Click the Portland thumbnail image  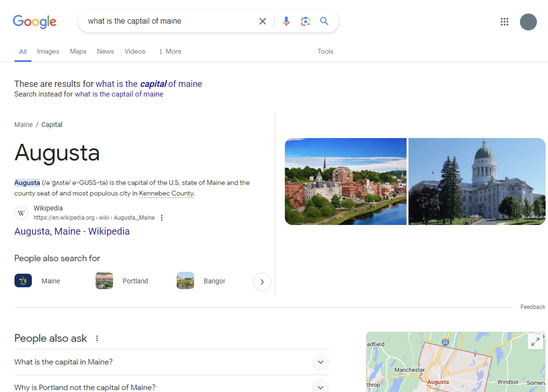tap(104, 280)
